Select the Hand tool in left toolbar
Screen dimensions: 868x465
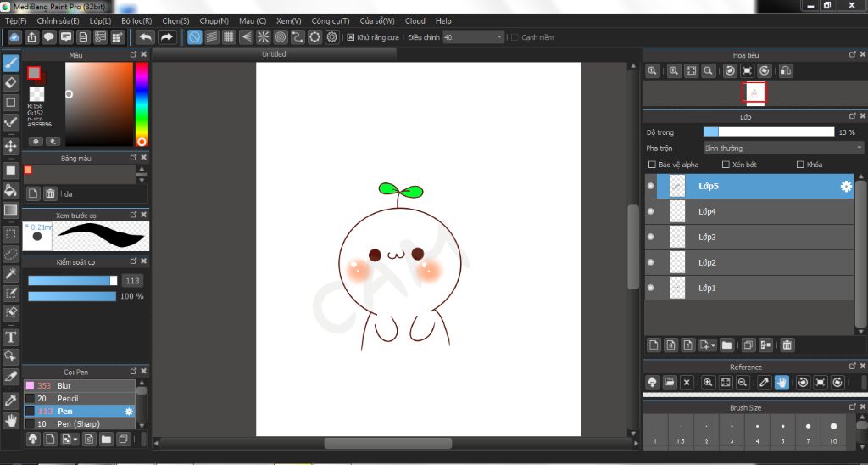pos(10,421)
